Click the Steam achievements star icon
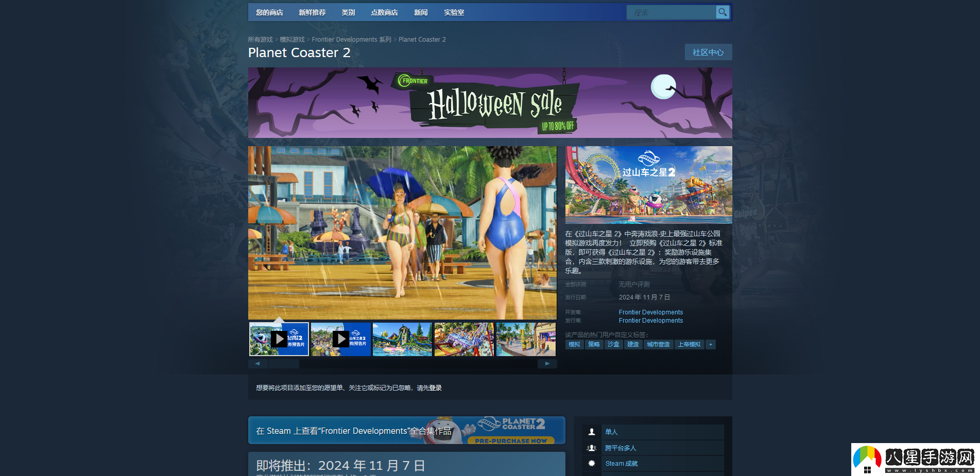The width and height of the screenshot is (980, 476). 592,464
